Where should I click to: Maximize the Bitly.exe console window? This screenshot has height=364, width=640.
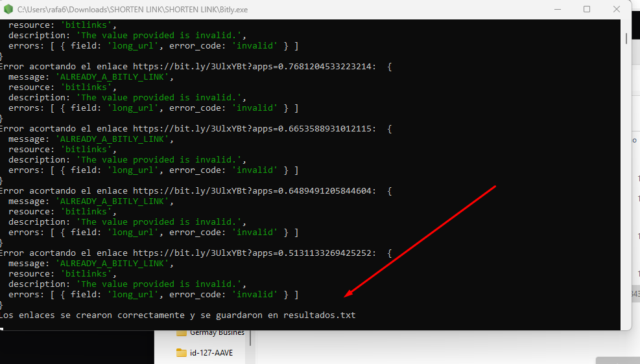click(x=587, y=9)
